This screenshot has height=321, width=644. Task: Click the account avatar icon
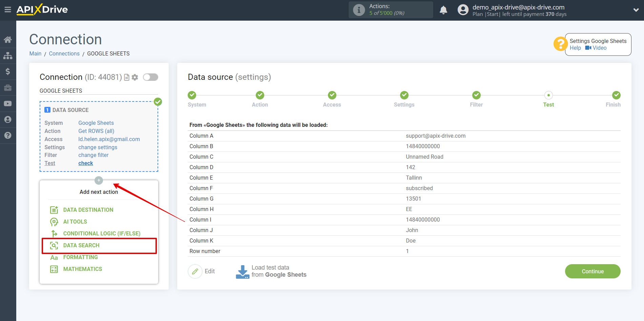coord(463,10)
